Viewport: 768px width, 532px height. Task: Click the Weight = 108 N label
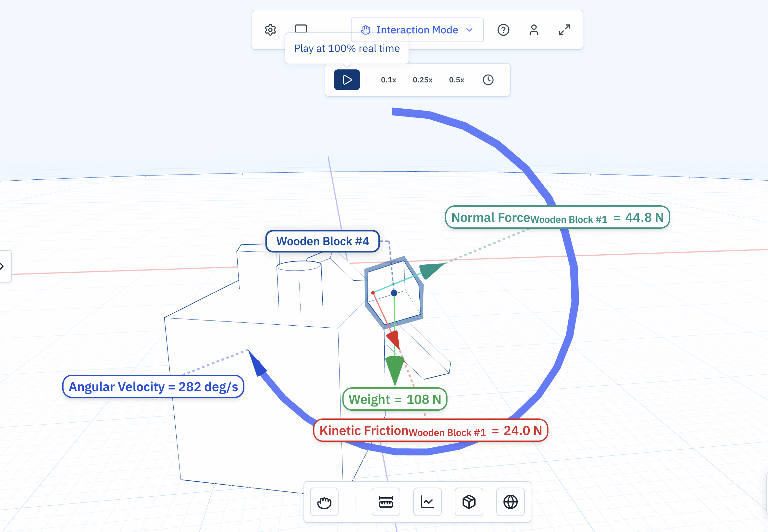395,399
